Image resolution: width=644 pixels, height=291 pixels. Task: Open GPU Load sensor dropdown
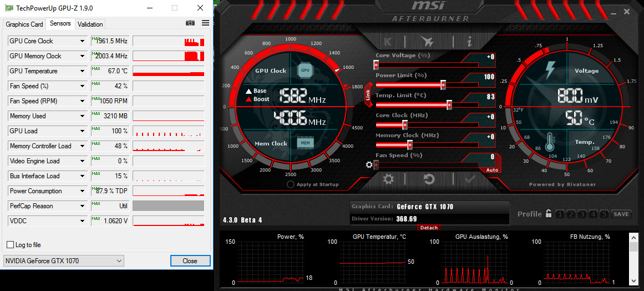click(x=82, y=131)
